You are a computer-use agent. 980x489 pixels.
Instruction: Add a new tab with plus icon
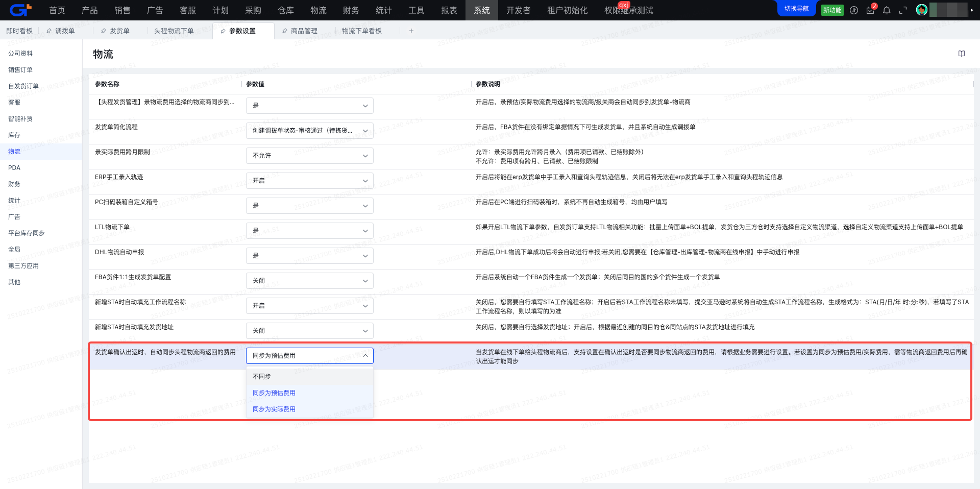point(411,31)
